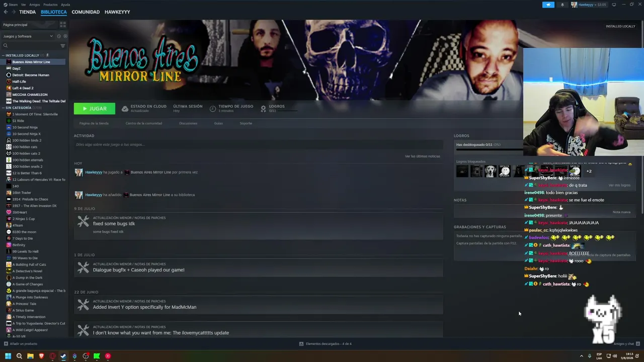Screen dimensions: 644x362
Task: Click Hawkeyyy avatar beside 'ha jugado a'
Action: pyautogui.click(x=78, y=172)
